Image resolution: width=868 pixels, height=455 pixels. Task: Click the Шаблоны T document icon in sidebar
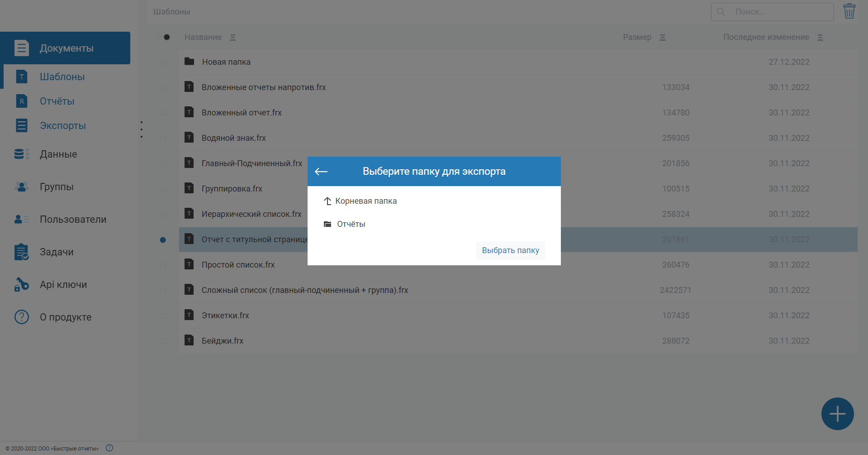[21, 77]
